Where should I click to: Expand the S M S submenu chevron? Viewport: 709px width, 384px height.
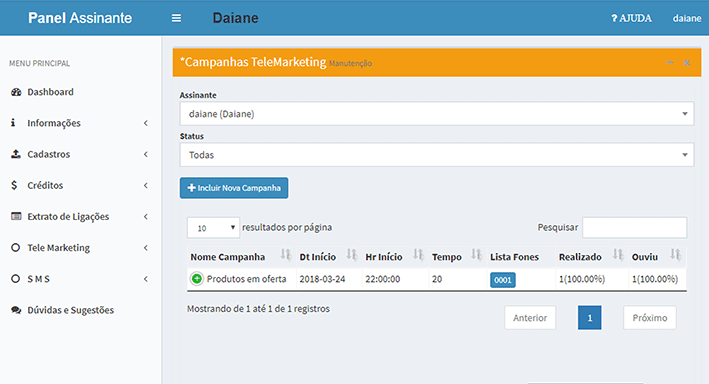tap(146, 279)
